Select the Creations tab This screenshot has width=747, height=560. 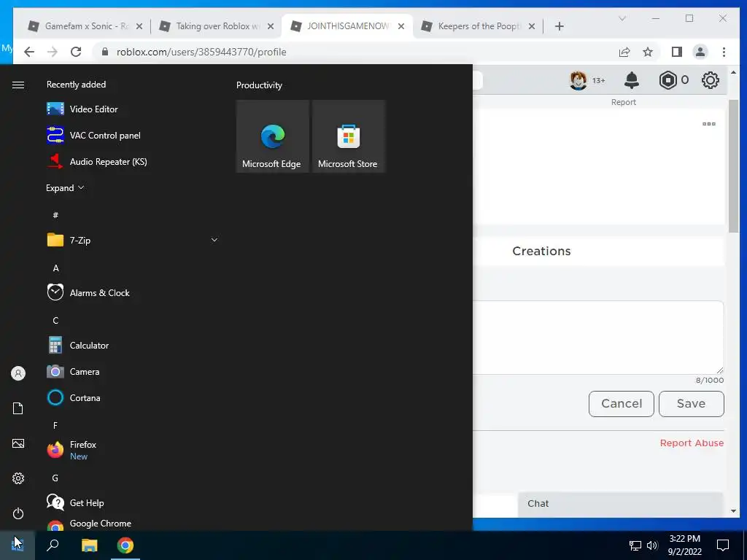coord(542,251)
